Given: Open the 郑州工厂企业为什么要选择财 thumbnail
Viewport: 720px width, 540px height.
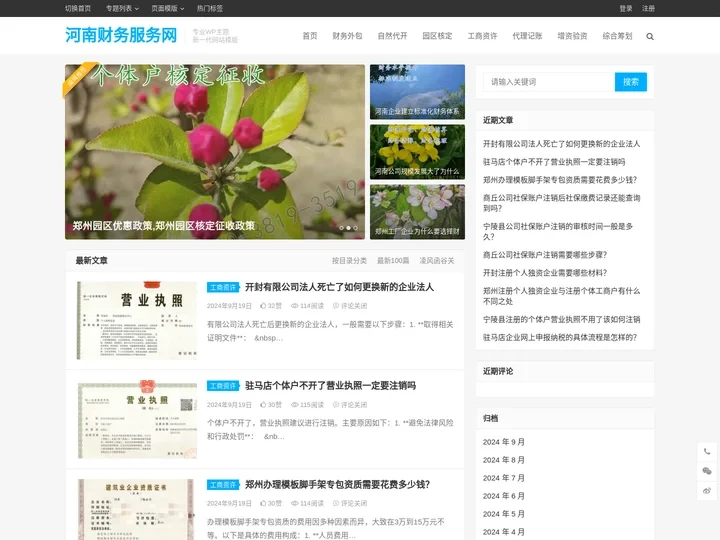Looking at the screenshot, I should [x=417, y=212].
